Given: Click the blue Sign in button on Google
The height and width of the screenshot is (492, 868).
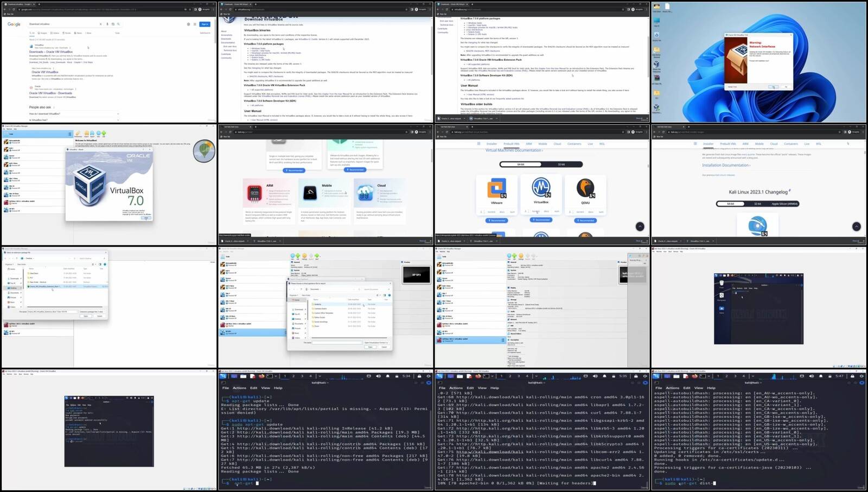Looking at the screenshot, I should pos(205,24).
